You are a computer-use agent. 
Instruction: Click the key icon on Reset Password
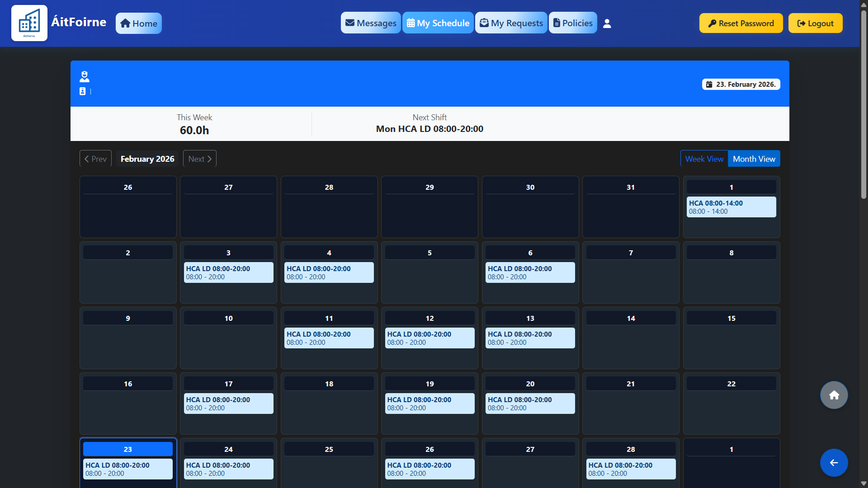point(712,23)
